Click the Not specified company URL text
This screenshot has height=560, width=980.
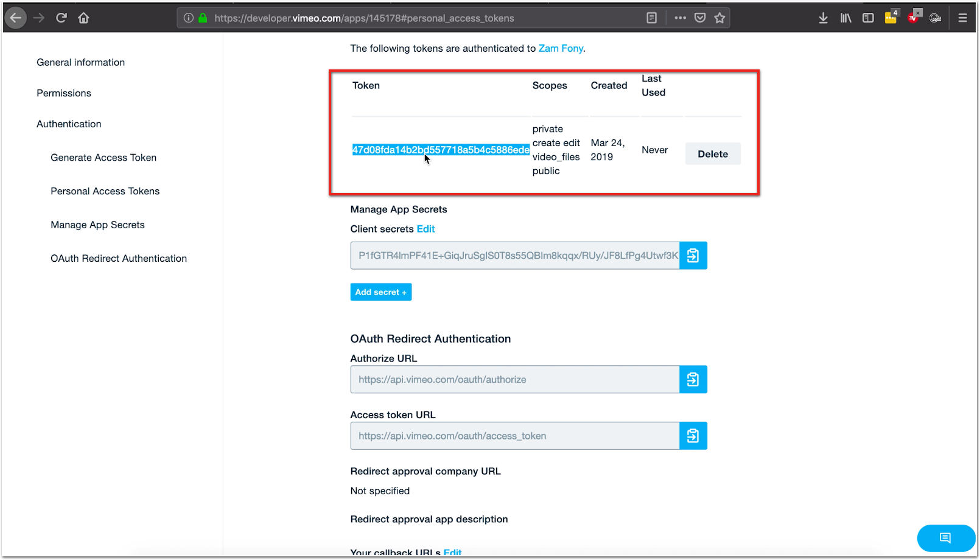(380, 491)
